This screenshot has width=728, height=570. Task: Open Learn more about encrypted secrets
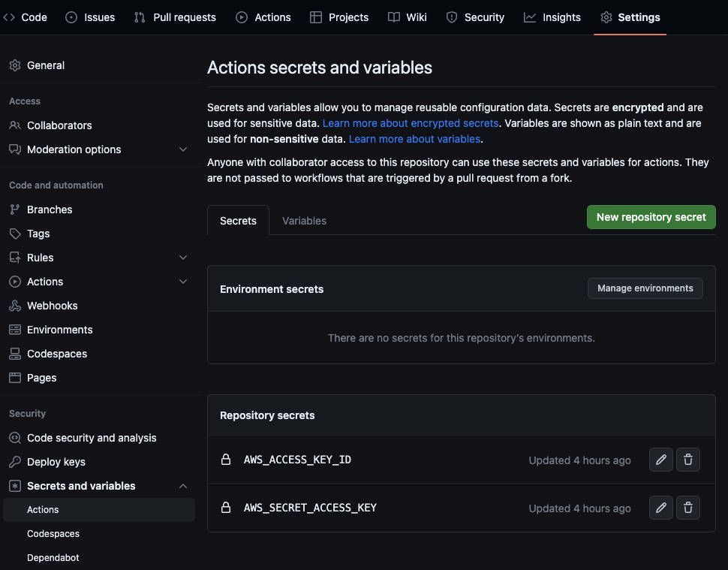(x=410, y=122)
